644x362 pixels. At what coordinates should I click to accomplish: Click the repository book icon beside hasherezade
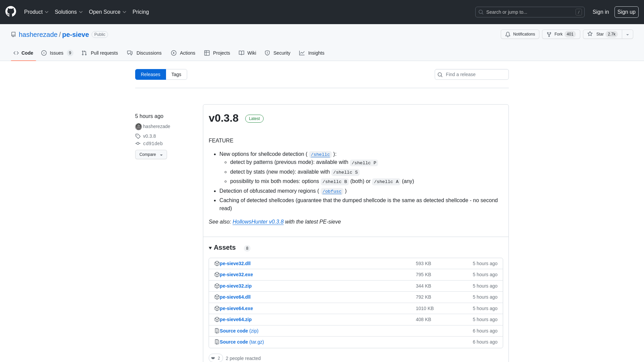13,35
